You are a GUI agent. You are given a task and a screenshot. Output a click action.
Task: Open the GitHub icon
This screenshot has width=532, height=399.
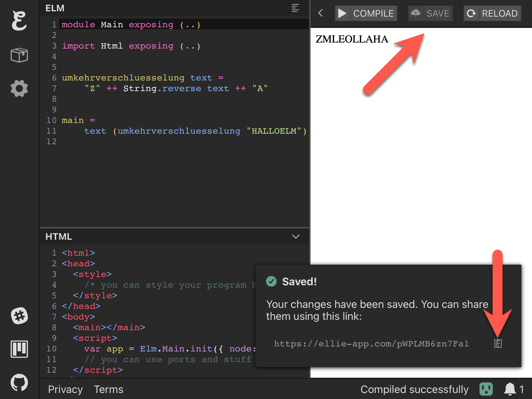[x=19, y=382]
